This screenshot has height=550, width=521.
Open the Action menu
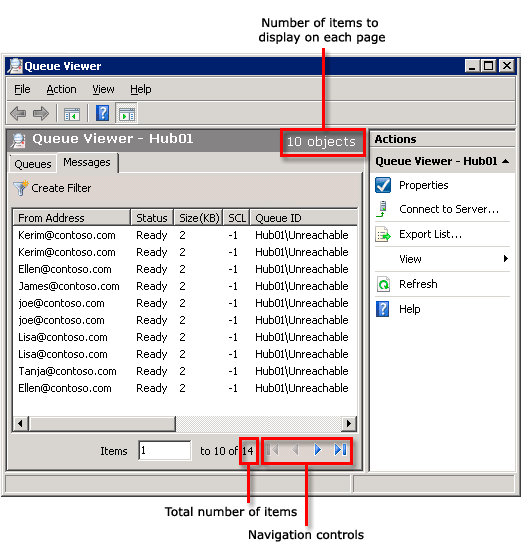pyautogui.click(x=61, y=89)
